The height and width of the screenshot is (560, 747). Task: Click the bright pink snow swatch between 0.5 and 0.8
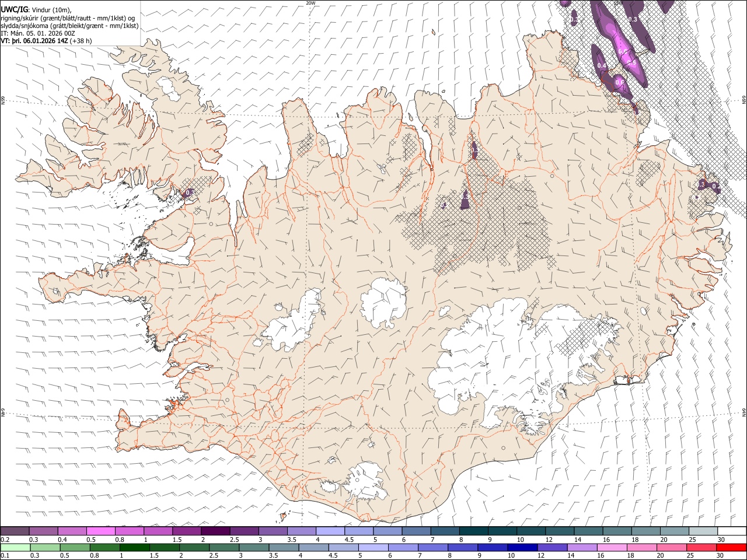point(101,531)
